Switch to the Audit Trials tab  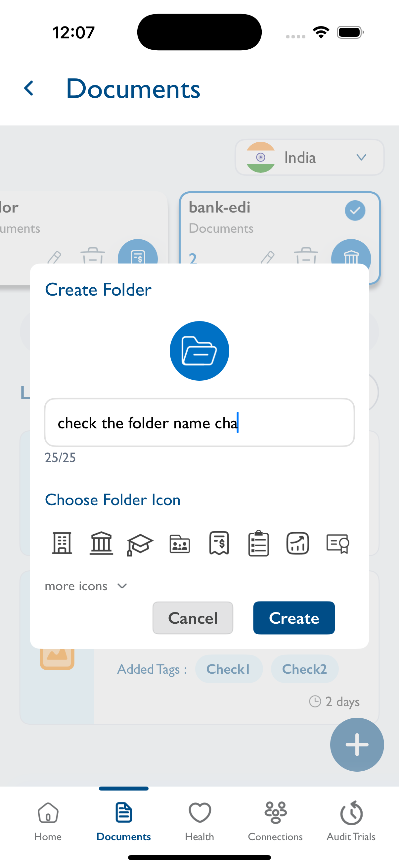351,822
